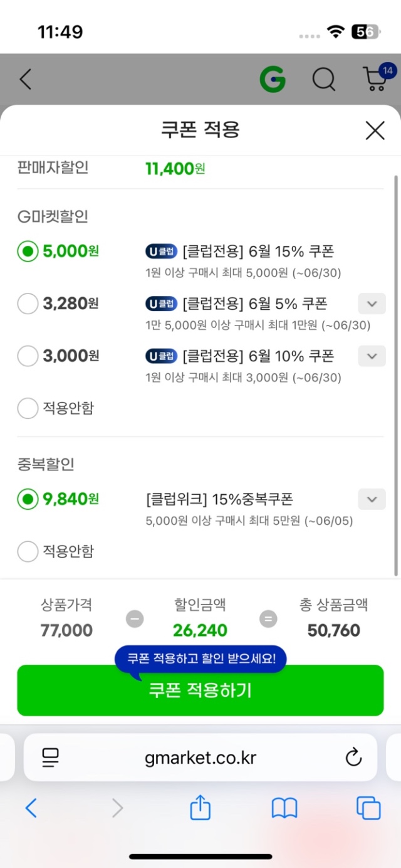Choose 적용안함 under G마켓할인
This screenshot has height=868, width=401.
coord(28,408)
